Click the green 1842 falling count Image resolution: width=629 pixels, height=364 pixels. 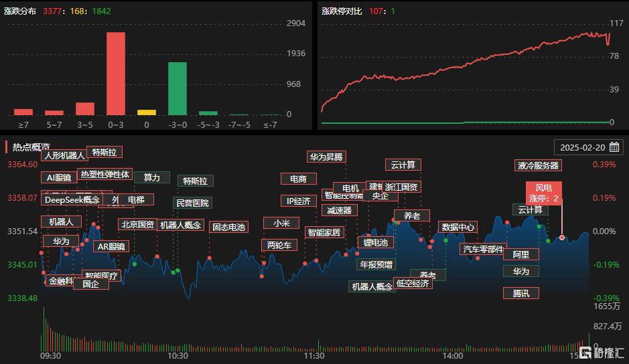101,11
